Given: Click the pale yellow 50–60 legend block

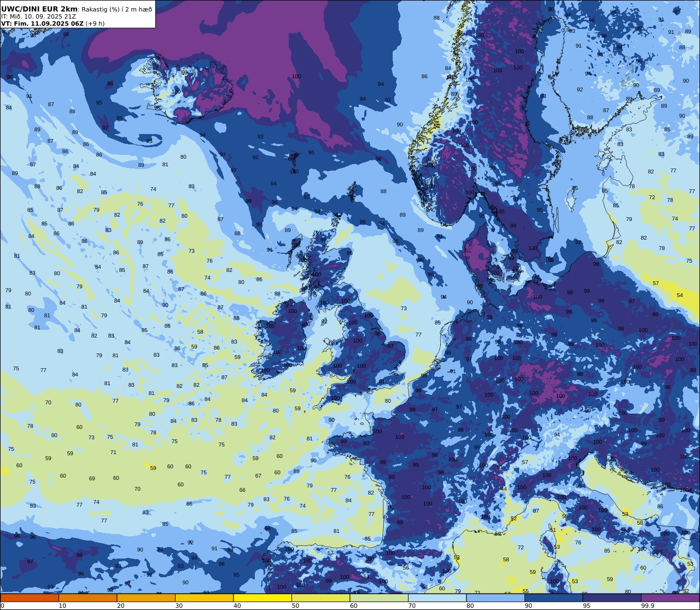Looking at the screenshot, I should point(320,597).
